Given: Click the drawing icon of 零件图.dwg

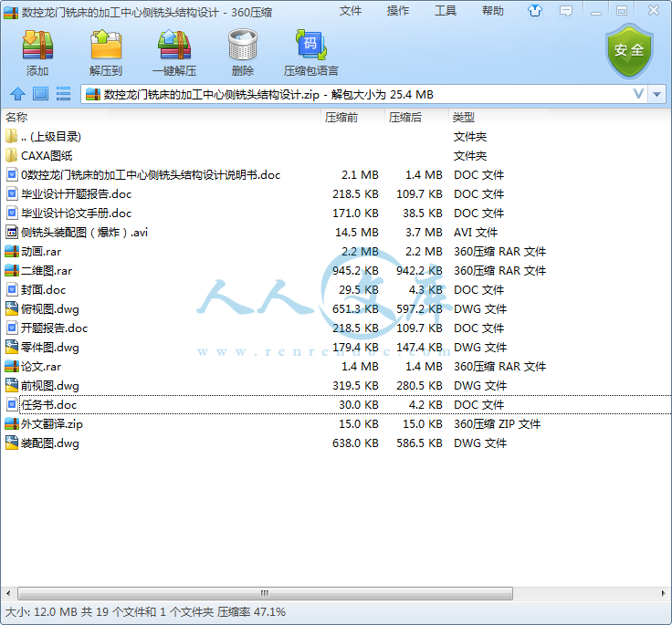Looking at the screenshot, I should point(12,347).
